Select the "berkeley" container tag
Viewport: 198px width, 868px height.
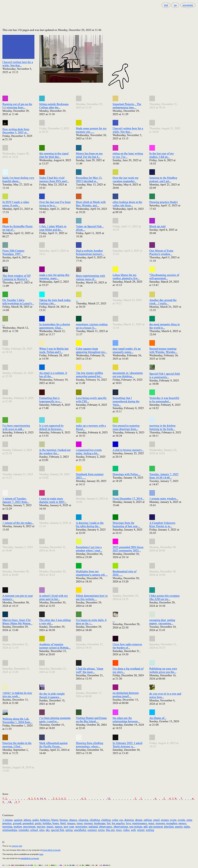pyautogui.click(x=45, y=820)
